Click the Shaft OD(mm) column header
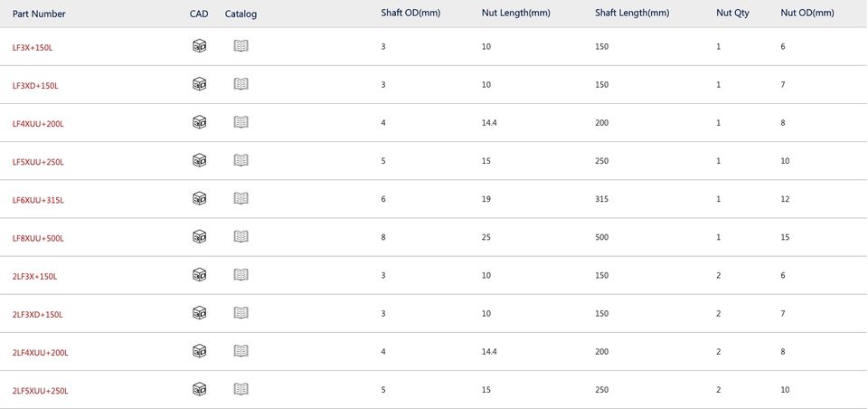The width and height of the screenshot is (868, 409). [410, 14]
